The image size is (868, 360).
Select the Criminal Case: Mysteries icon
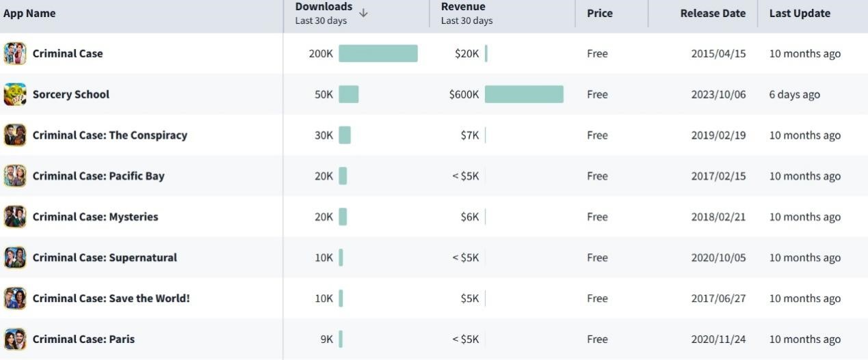(15, 217)
